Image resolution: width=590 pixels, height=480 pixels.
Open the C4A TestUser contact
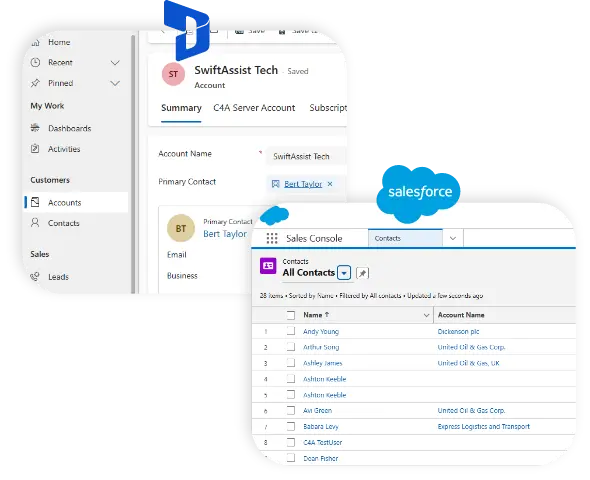[x=322, y=442]
